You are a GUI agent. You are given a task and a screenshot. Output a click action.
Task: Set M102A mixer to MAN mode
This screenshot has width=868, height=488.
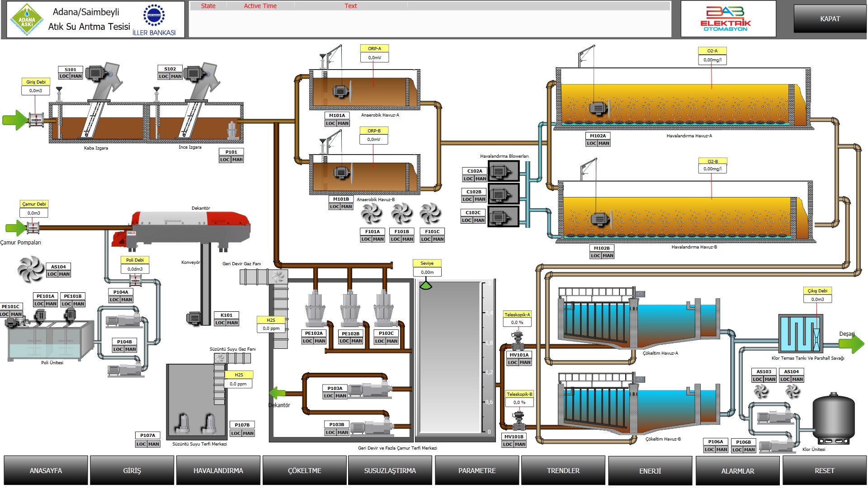click(x=604, y=143)
